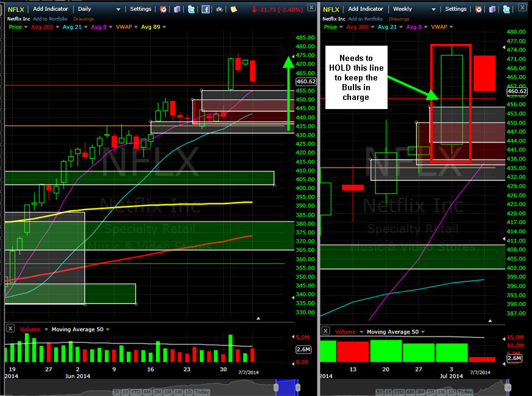Click the binoculars icon in Daily chart toolbar
This screenshot has width=532, height=396.
tap(219, 9)
